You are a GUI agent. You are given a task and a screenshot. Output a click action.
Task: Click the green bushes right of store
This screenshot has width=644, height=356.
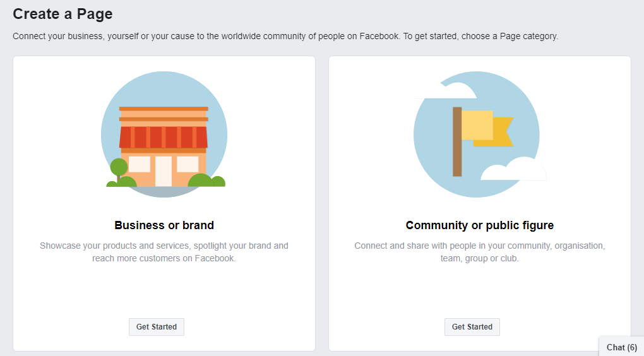[x=206, y=181]
